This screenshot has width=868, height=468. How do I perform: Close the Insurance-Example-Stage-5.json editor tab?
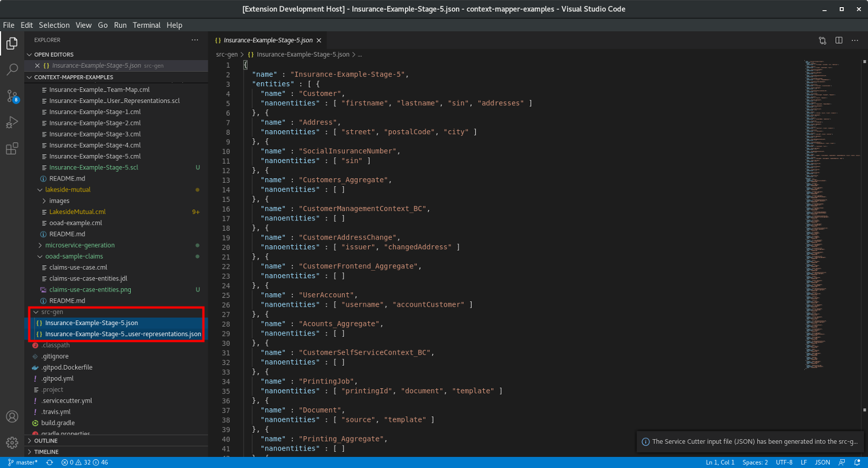pyautogui.click(x=319, y=40)
